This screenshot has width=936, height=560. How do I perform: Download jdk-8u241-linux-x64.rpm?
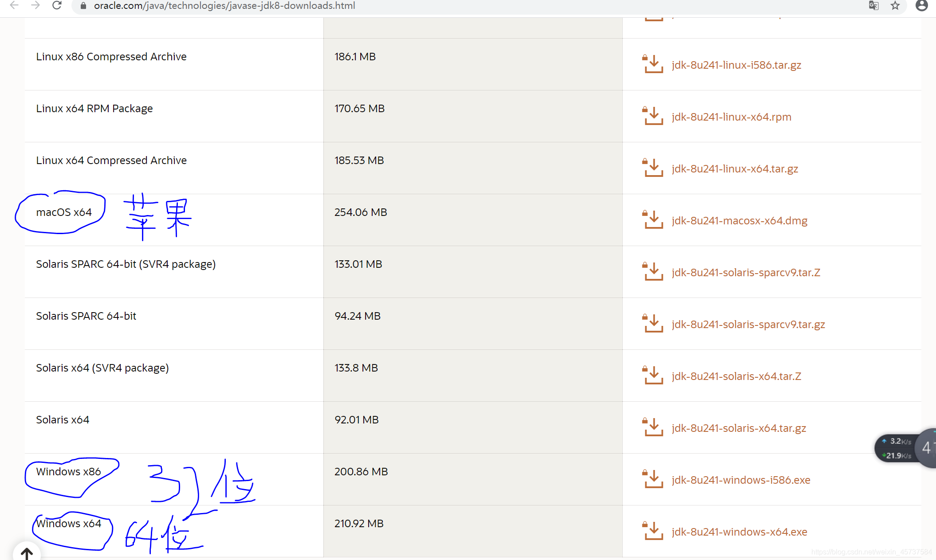[731, 117]
